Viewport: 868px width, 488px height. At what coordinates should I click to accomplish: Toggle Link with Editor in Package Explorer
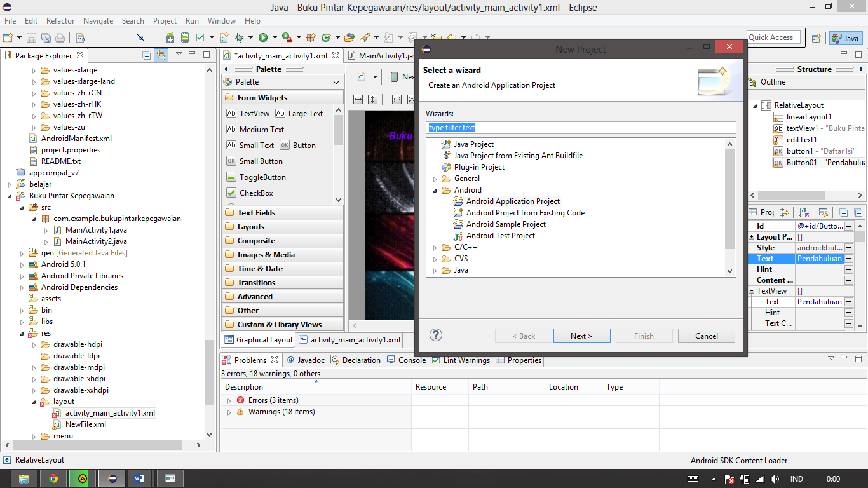[161, 55]
